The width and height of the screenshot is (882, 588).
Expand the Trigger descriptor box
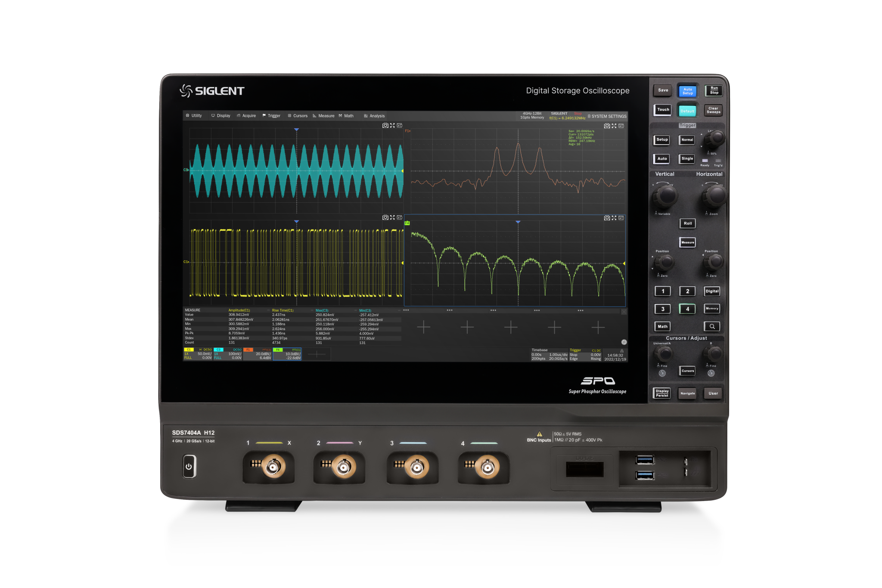click(585, 355)
